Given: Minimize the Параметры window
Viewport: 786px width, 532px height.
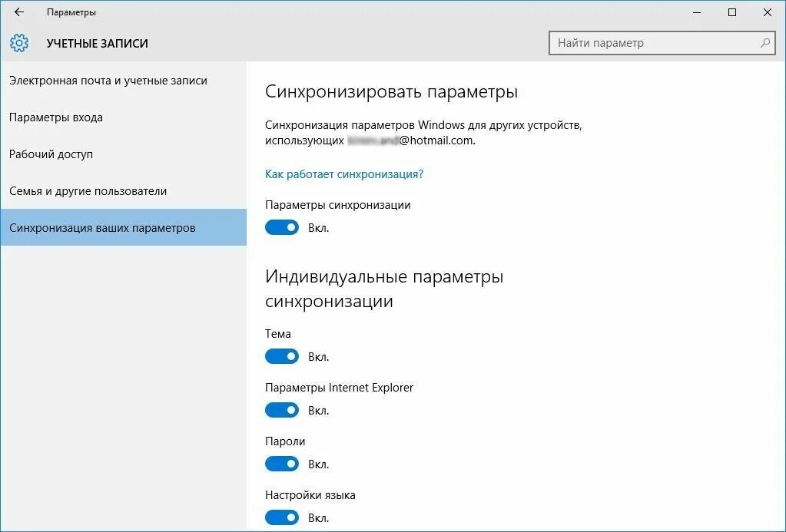Looking at the screenshot, I should point(697,12).
